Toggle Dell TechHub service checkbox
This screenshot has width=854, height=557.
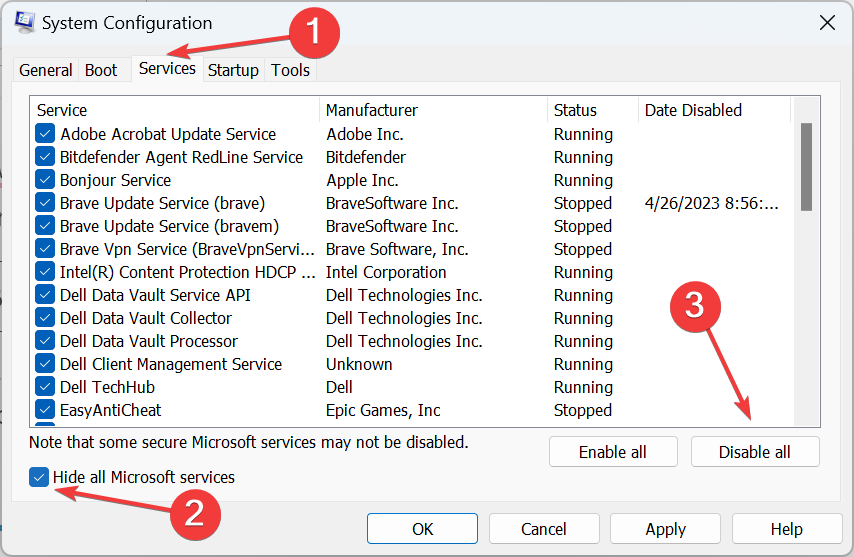45,387
